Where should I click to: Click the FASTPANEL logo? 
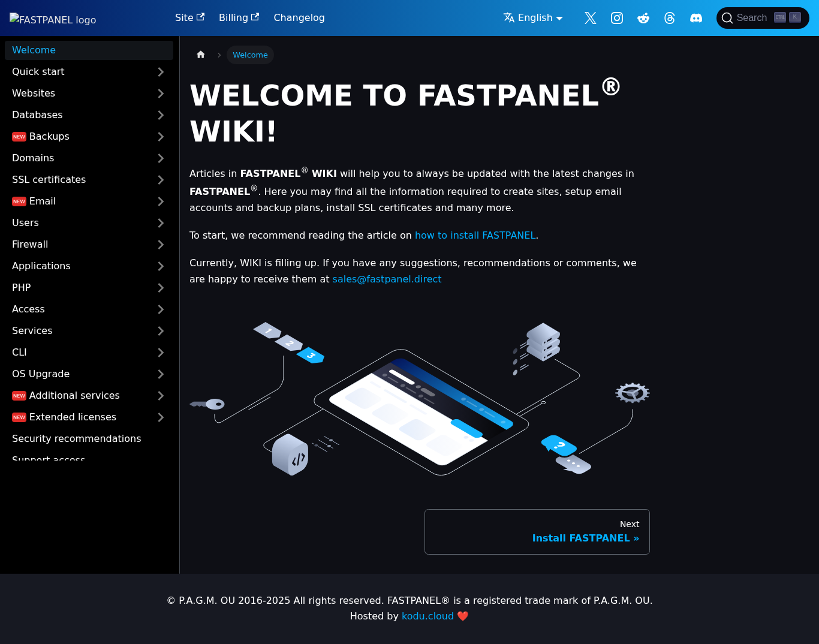click(53, 20)
